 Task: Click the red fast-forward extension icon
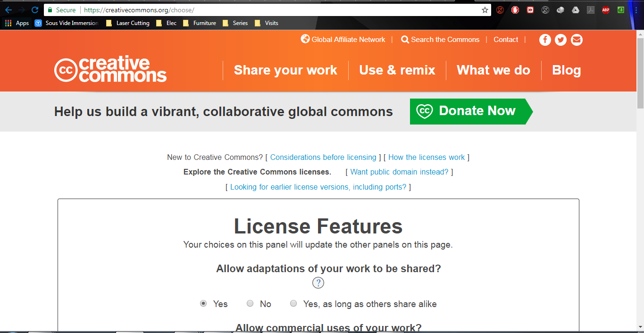pos(530,10)
